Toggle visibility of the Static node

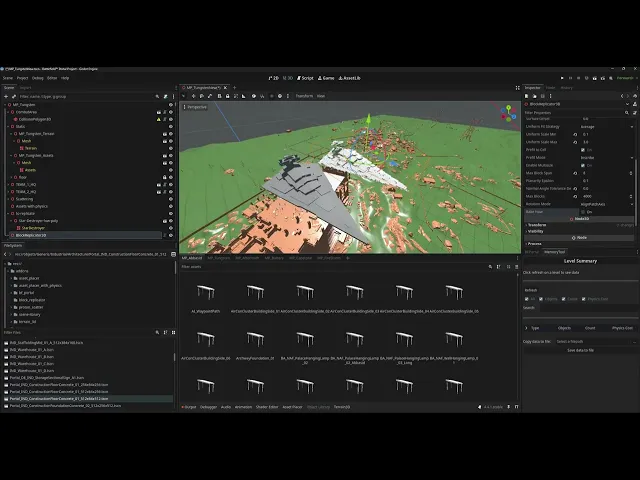(x=171, y=127)
